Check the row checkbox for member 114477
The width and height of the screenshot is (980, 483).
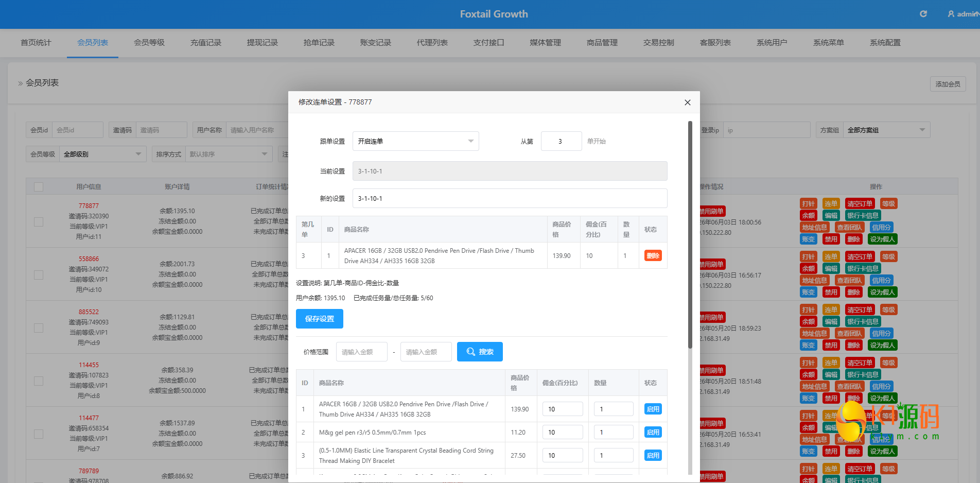click(x=39, y=434)
